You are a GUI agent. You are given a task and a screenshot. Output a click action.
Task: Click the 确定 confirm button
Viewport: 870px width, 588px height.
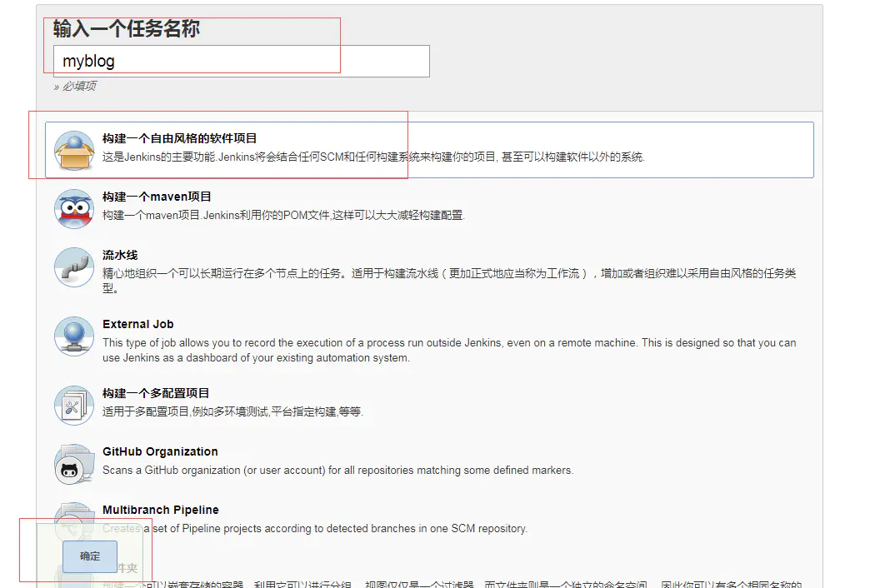(x=90, y=556)
